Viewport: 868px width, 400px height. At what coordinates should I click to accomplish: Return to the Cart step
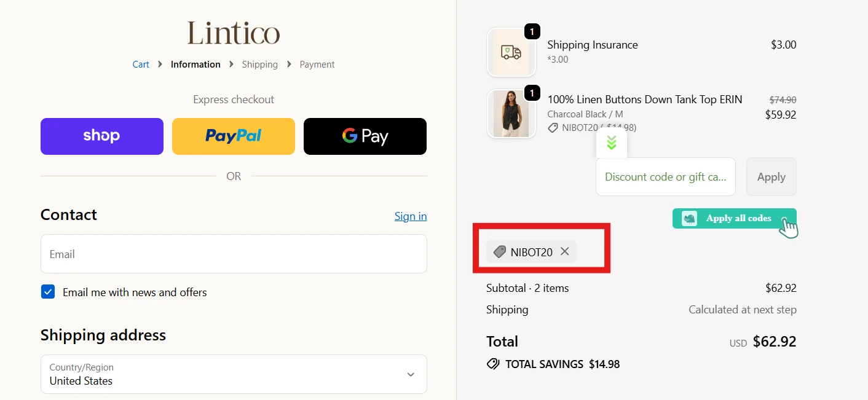tap(140, 64)
